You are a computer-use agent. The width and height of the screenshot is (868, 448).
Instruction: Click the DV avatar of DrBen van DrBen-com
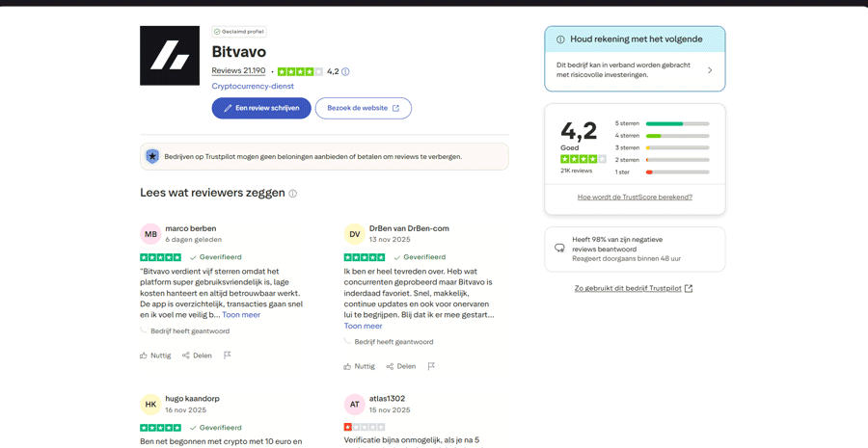point(355,234)
